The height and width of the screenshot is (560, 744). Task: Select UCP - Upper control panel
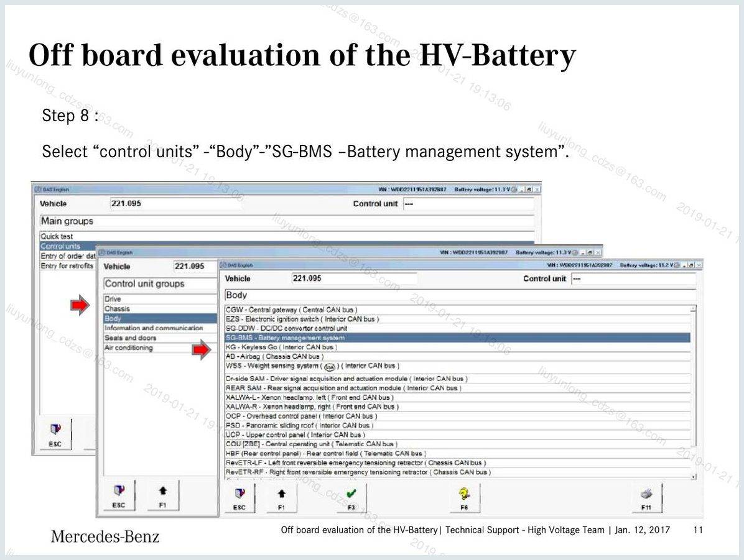[457, 435]
